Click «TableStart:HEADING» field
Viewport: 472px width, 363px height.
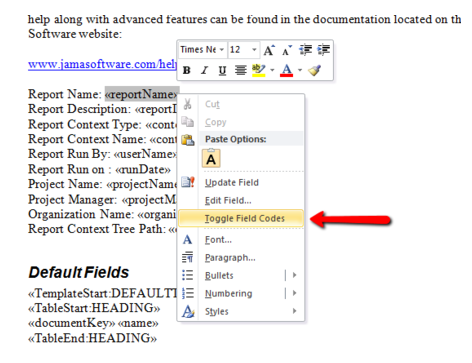point(94,308)
